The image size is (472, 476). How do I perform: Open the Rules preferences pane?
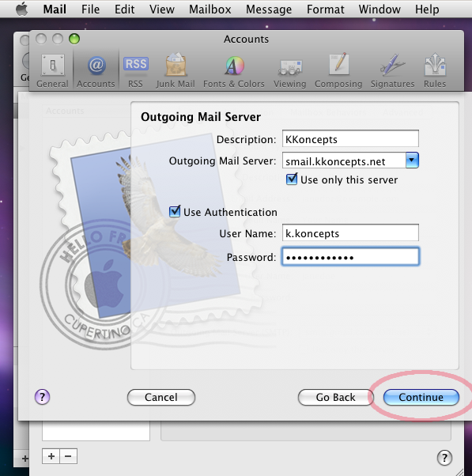tap(435, 71)
